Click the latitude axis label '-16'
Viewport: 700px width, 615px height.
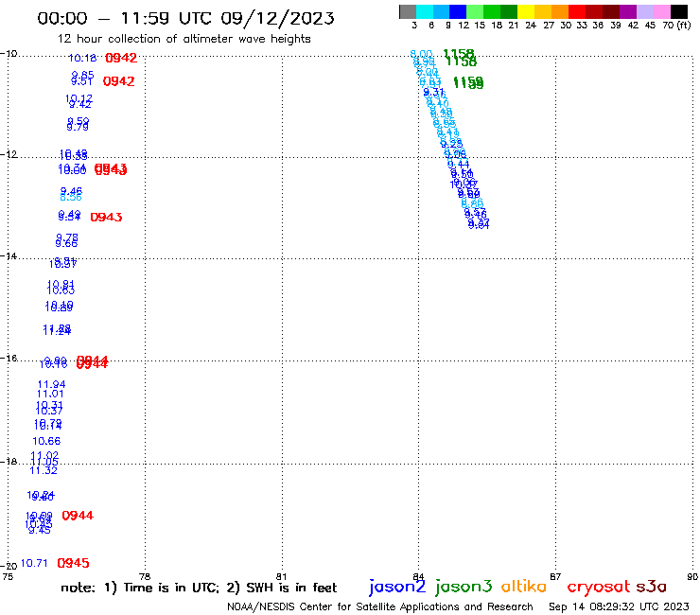9,359
